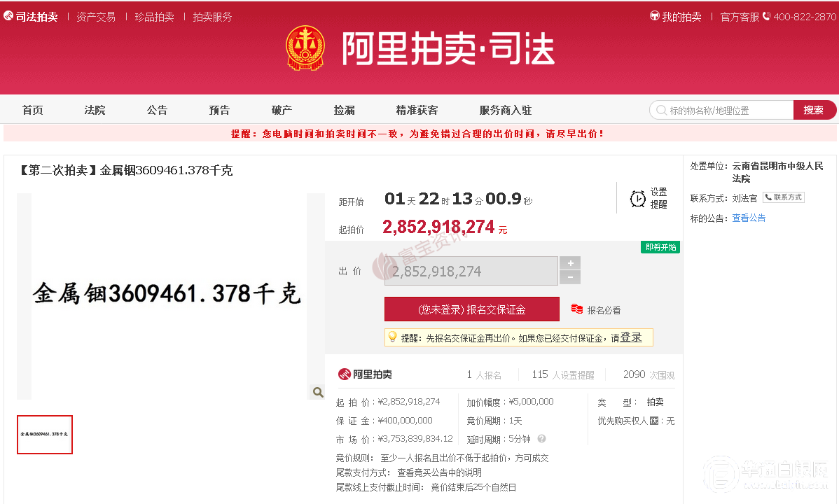Open the 珍品拍卖 top link
Image resolution: width=839 pixels, height=504 pixels.
pos(154,17)
